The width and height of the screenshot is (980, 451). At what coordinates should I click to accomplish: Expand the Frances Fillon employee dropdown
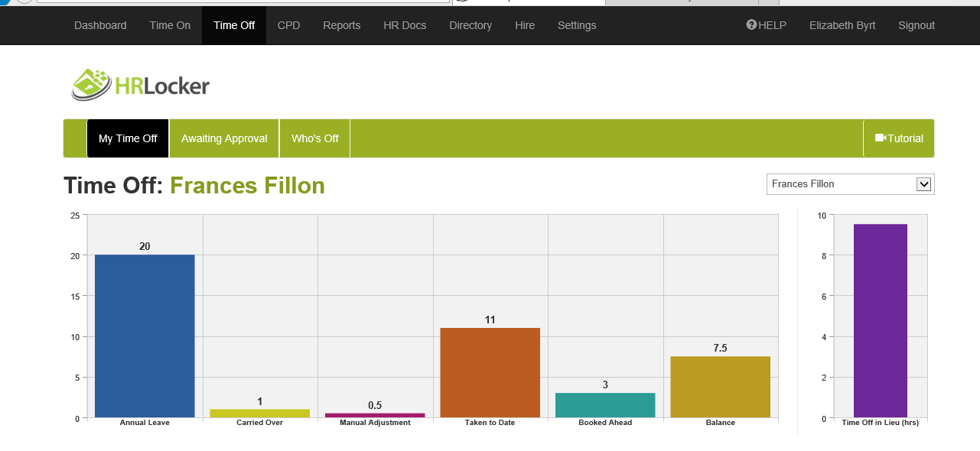click(923, 184)
